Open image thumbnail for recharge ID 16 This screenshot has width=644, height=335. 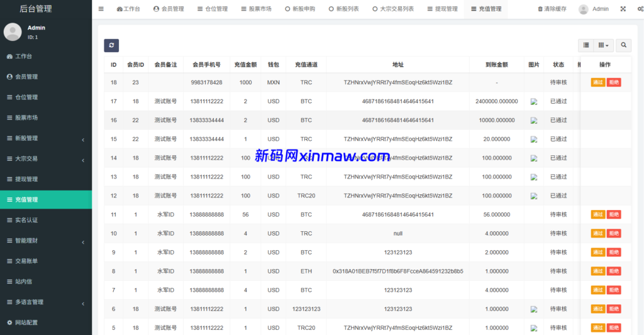click(533, 121)
